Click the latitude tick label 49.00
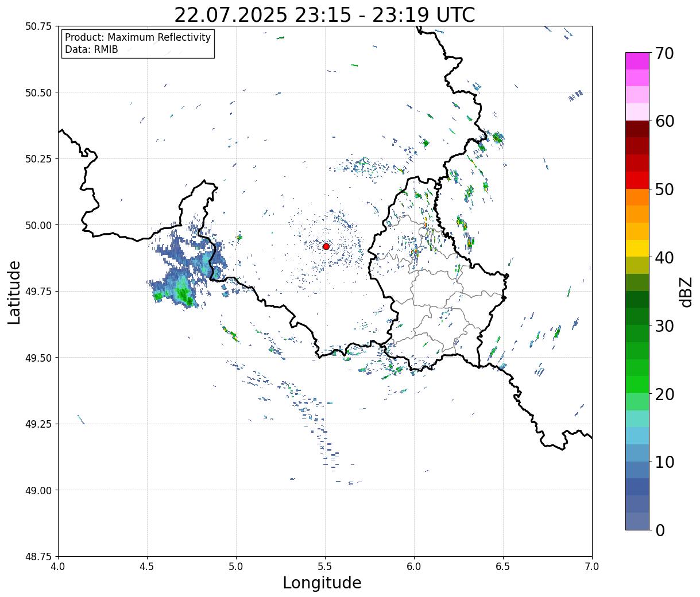The width and height of the screenshot is (700, 597). click(x=38, y=490)
